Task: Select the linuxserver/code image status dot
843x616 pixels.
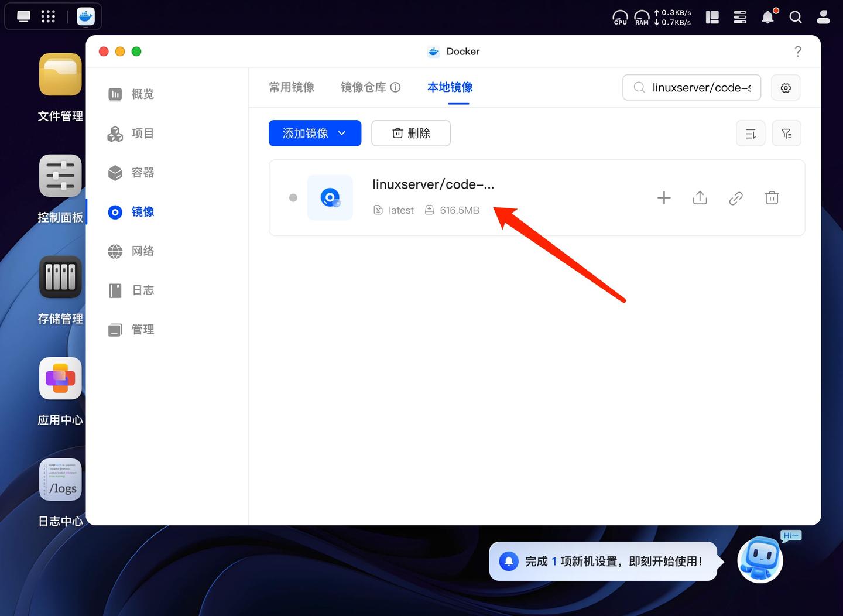Action: click(293, 198)
